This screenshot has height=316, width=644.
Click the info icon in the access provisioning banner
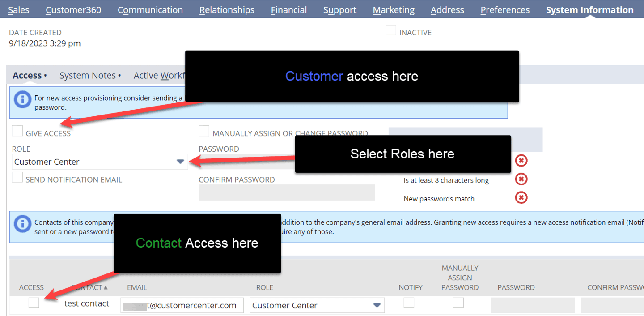coord(22,99)
